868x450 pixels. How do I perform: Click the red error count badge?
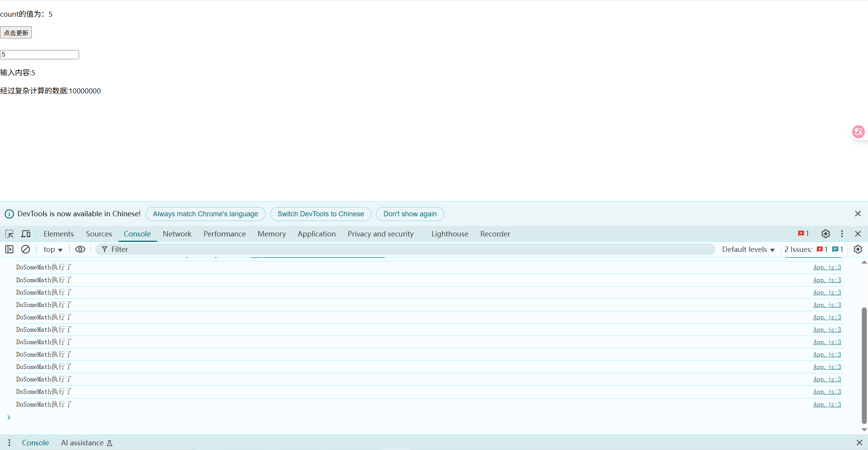[803, 234]
